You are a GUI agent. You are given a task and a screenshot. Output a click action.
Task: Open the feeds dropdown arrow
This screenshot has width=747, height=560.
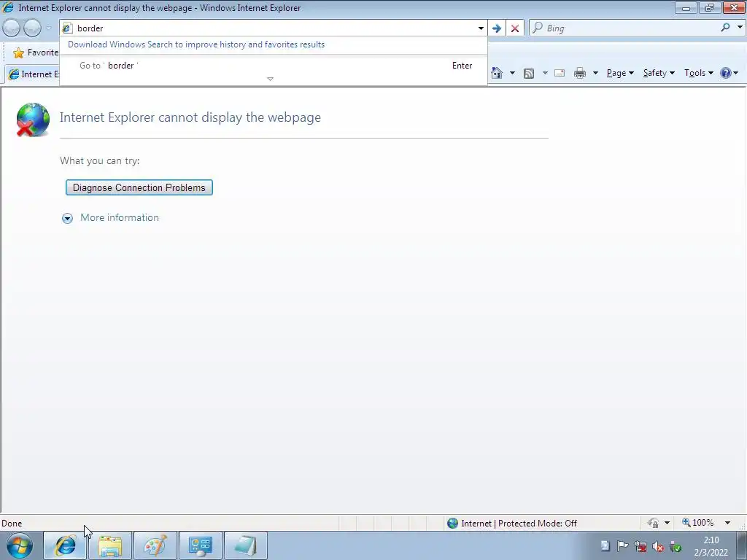click(545, 73)
